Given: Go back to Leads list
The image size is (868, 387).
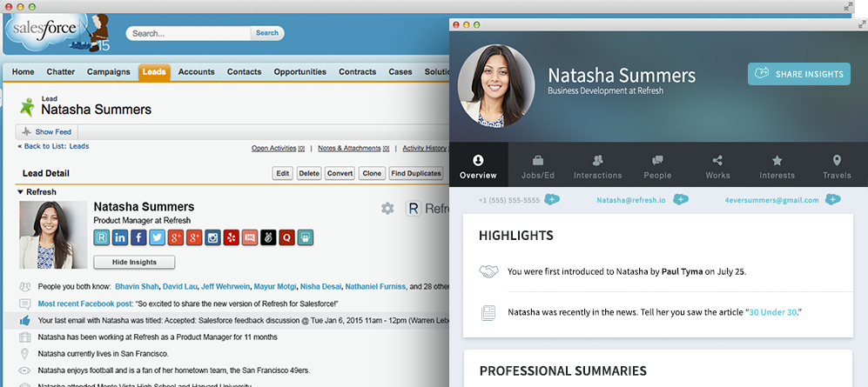Looking at the screenshot, I should 56,147.
